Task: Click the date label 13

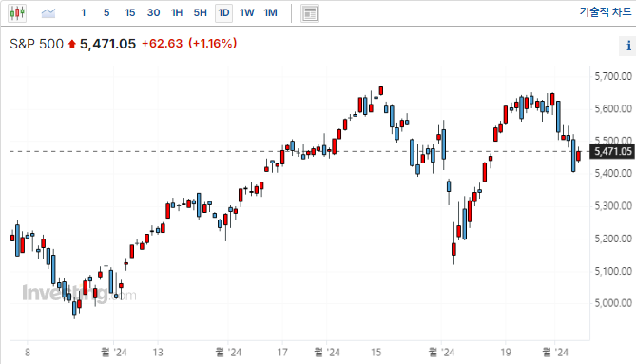Action: 158,353
